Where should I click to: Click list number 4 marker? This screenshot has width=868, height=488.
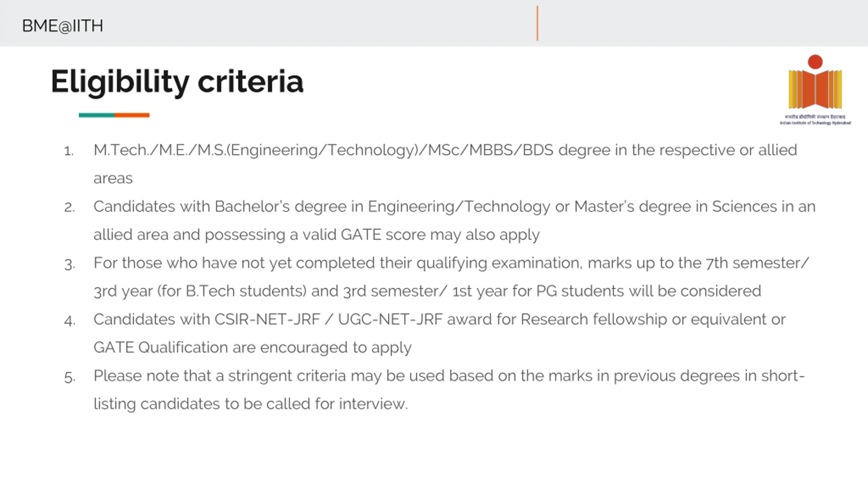pyautogui.click(x=70, y=321)
